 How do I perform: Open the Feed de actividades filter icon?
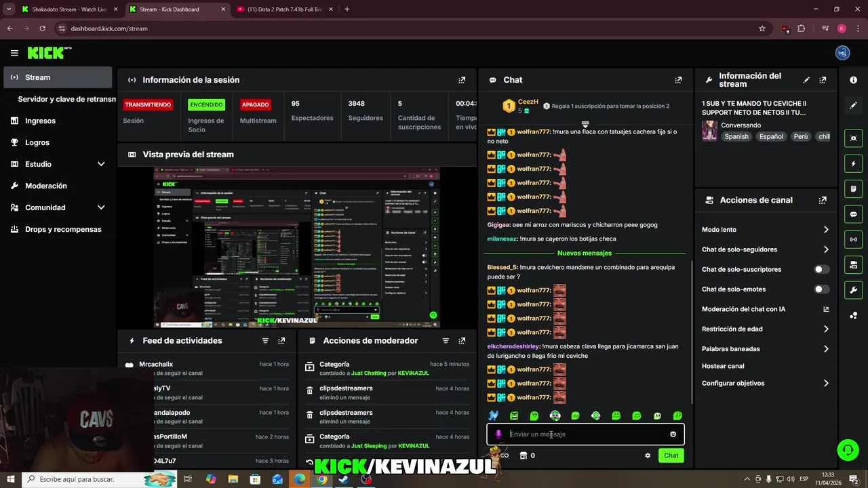(x=265, y=341)
